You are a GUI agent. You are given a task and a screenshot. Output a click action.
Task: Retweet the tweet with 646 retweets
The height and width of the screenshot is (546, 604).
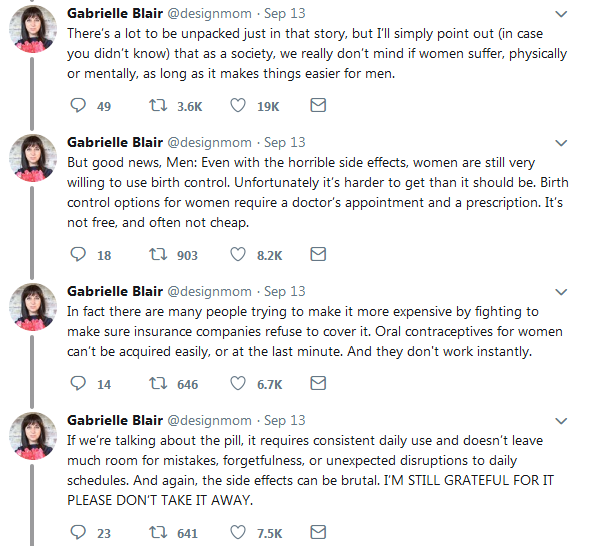coord(156,384)
